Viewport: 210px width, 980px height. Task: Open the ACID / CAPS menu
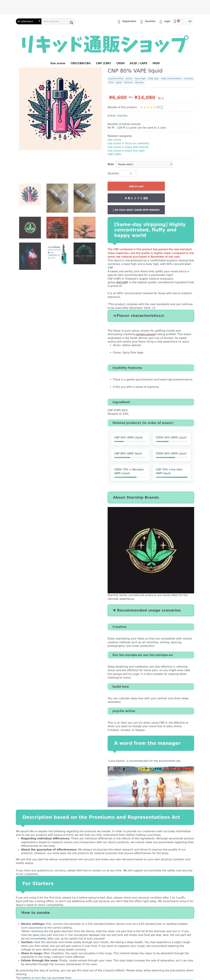(x=138, y=63)
